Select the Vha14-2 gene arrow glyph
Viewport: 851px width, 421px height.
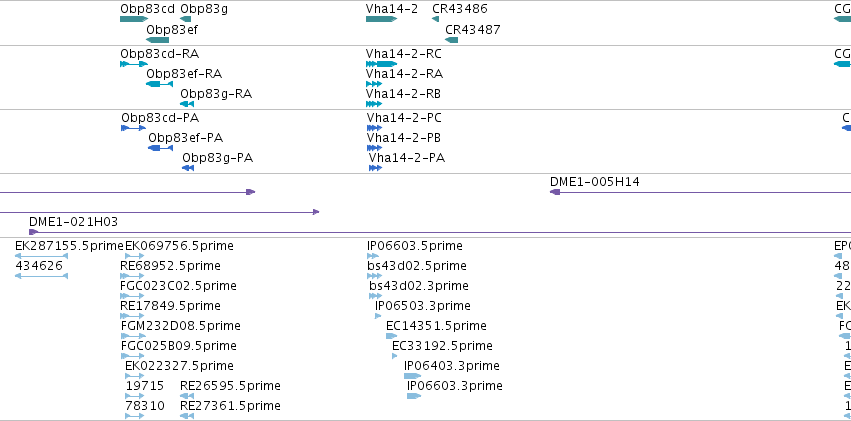382,19
